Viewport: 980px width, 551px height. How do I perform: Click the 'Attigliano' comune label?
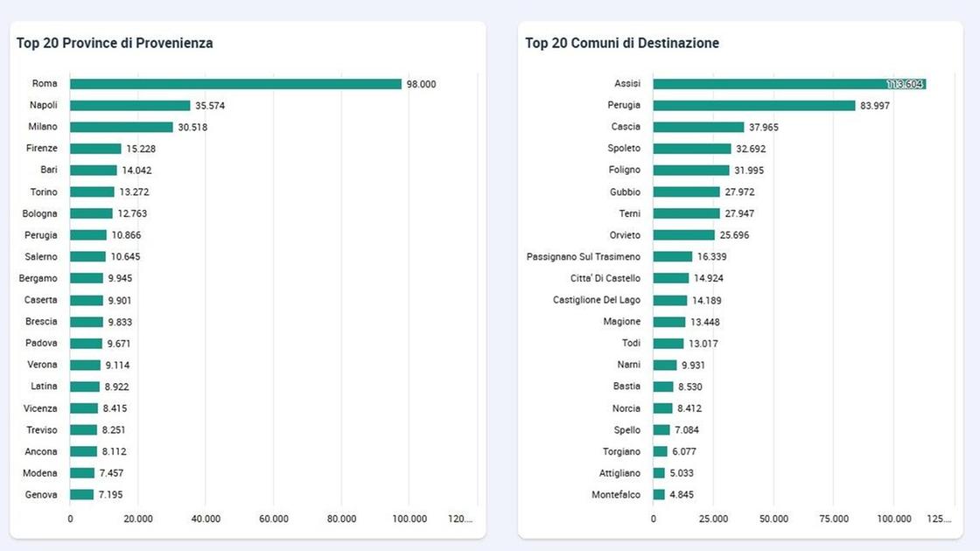click(619, 473)
